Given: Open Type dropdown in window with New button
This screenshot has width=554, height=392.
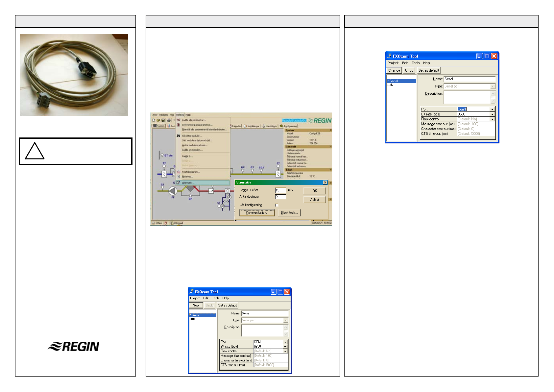Looking at the screenshot, I should [285, 320].
